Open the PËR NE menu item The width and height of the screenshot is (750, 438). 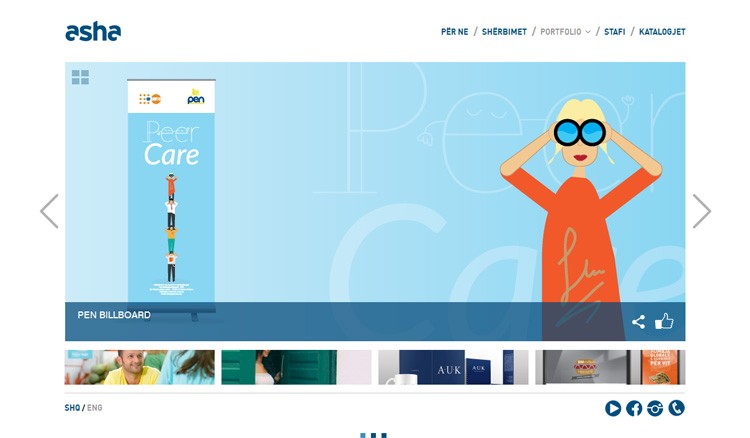coord(454,32)
